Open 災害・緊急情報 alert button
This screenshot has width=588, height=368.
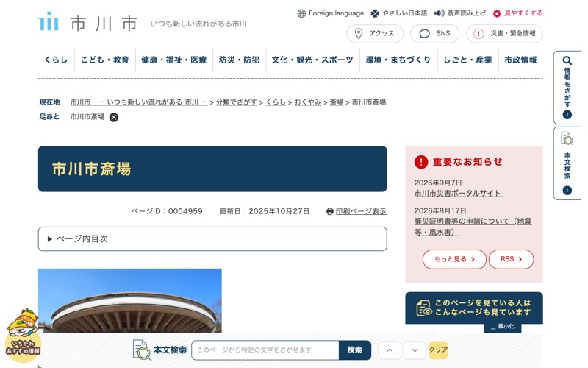pyautogui.click(x=504, y=34)
